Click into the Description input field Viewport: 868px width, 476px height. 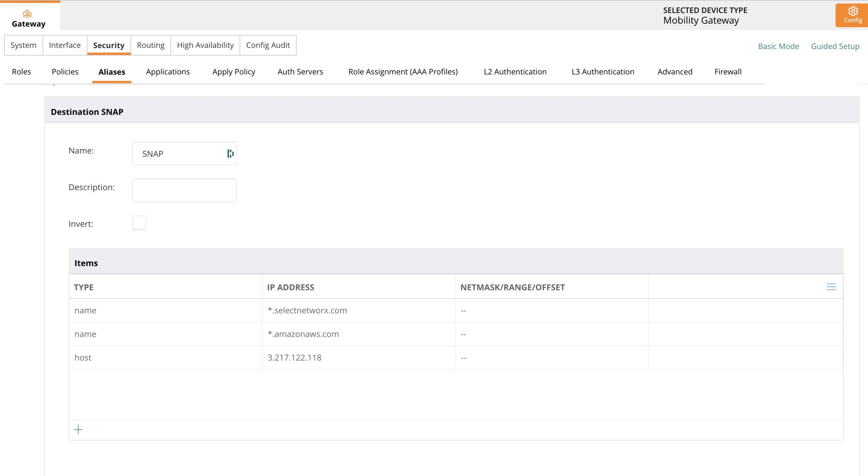pyautogui.click(x=184, y=190)
